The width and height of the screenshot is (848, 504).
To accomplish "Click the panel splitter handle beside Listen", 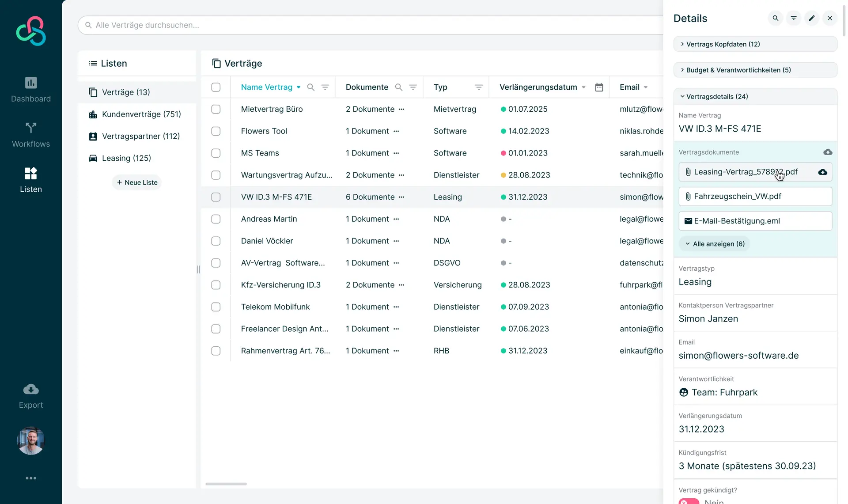I will (198, 269).
